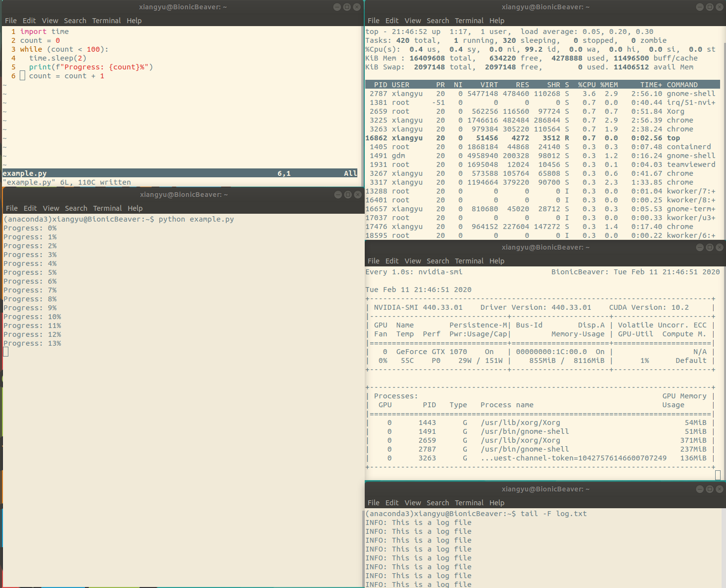Open View menu in the top monitor window

pyautogui.click(x=413, y=21)
